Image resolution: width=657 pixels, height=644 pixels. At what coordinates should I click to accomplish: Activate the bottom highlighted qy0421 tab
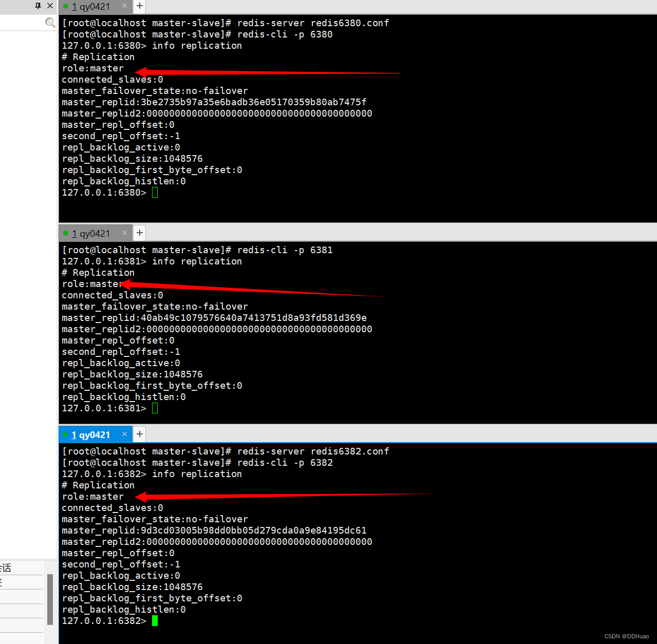(x=95, y=434)
